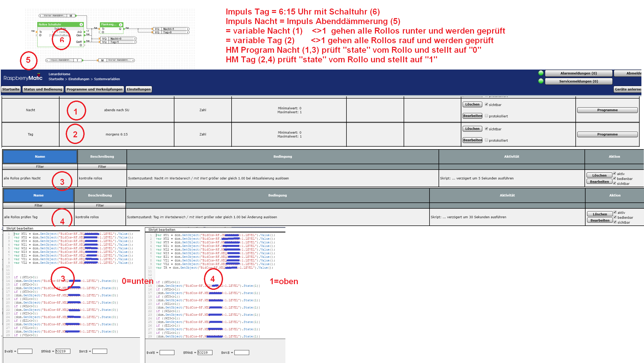Toggle aktiv for alle Rollos prüfen Nacht
Image resolution: width=644 pixels, height=363 pixels.
pyautogui.click(x=615, y=173)
